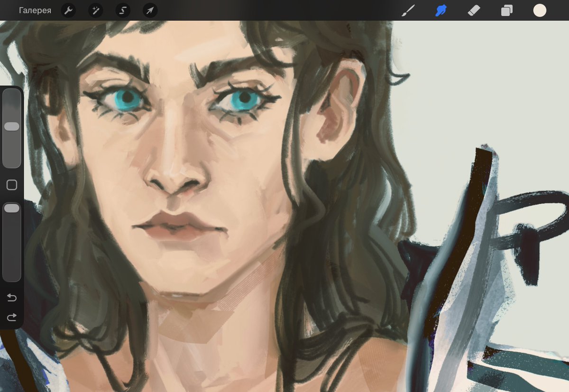Open the Layers panel

click(507, 10)
